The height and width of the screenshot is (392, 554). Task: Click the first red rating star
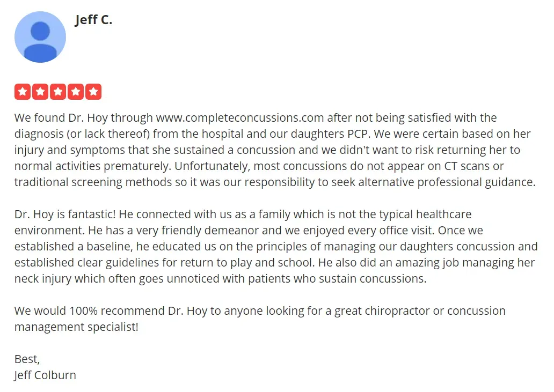coord(23,92)
